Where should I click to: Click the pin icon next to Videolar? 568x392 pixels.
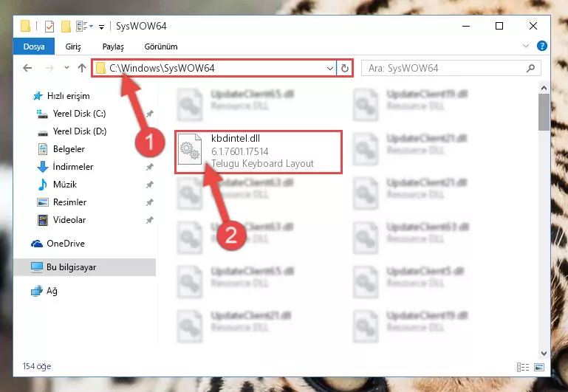[150, 220]
